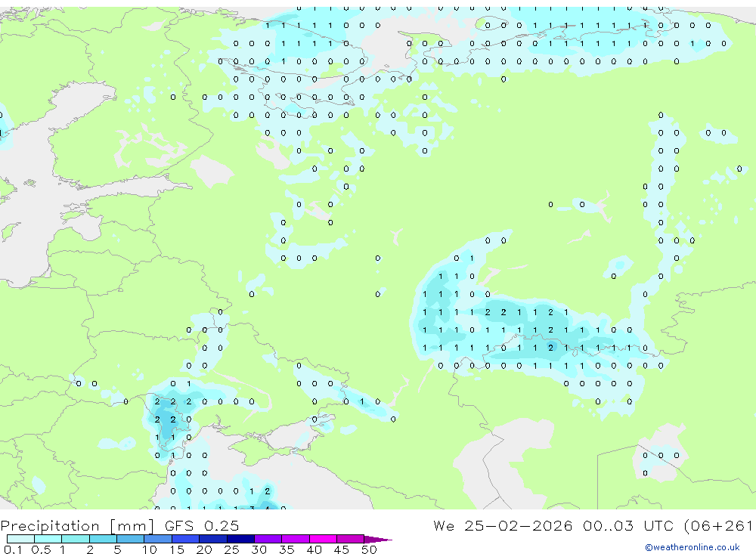
Task: Click the '25' legend scale label
Action: click(x=232, y=549)
